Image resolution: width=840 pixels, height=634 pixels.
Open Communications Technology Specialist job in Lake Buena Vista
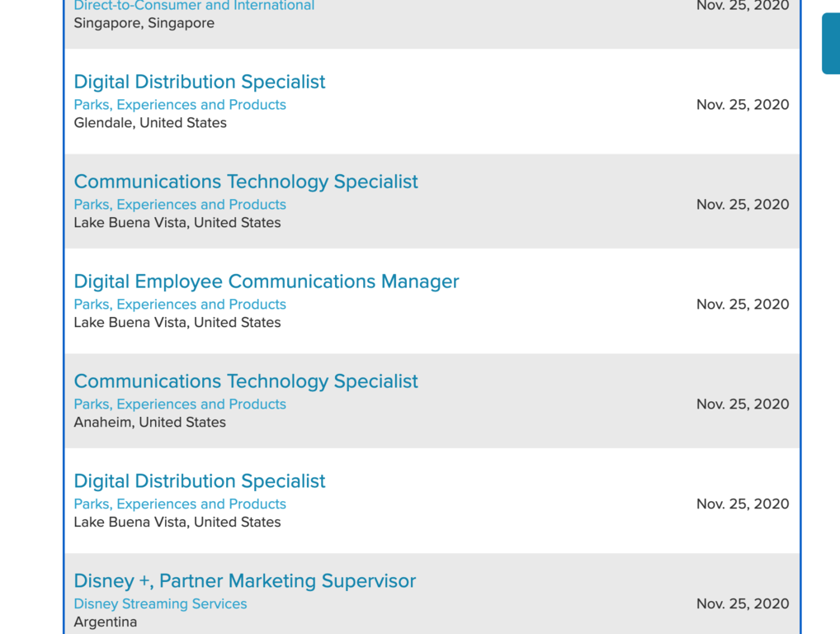(x=245, y=182)
